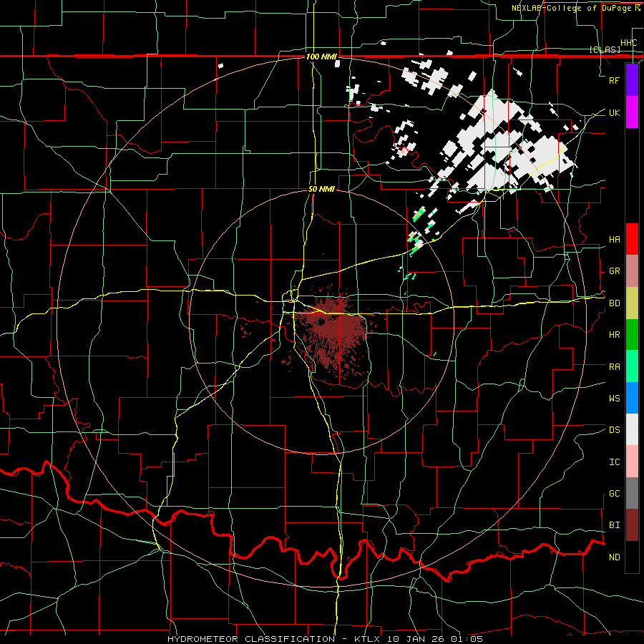Pick the mint green RA legend swatch
The width and height of the screenshot is (644, 644).
[632, 366]
